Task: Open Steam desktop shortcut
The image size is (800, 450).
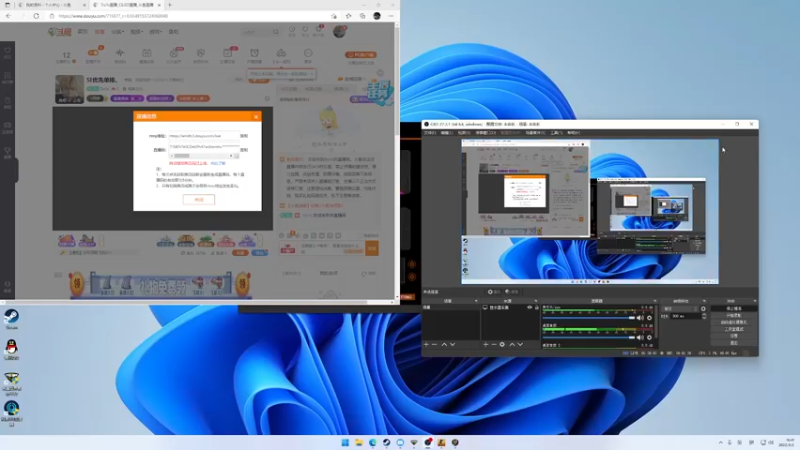Action: [x=11, y=319]
